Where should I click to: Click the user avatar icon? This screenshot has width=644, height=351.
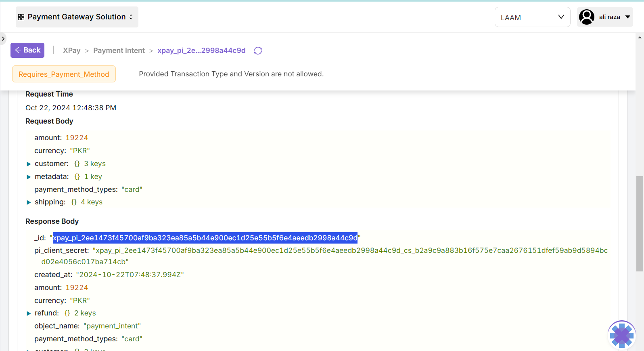coord(586,17)
